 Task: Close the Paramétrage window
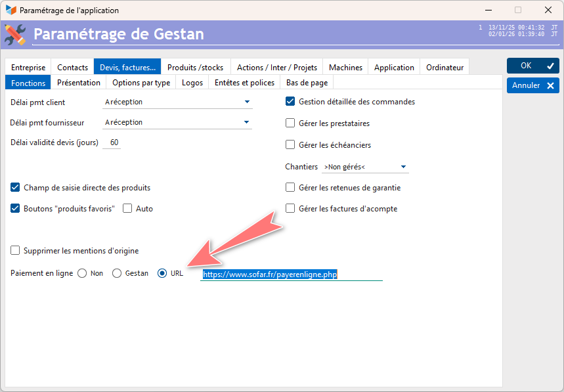point(546,11)
